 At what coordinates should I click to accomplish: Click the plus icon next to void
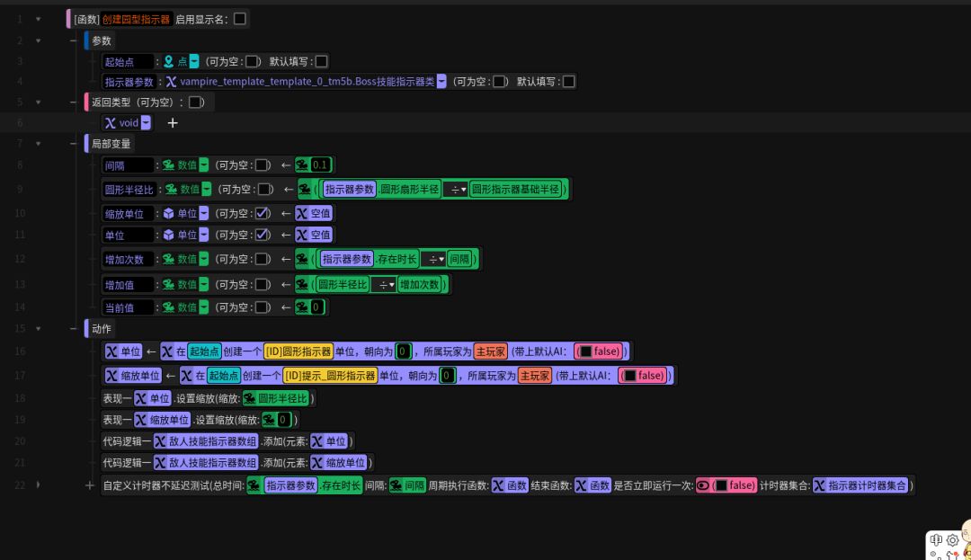pos(172,123)
